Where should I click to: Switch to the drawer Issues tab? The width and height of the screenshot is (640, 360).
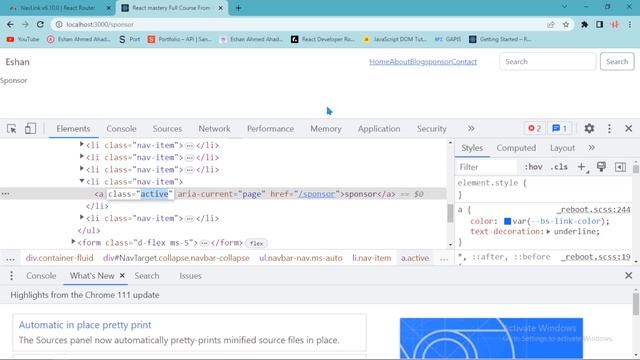pyautogui.click(x=190, y=276)
